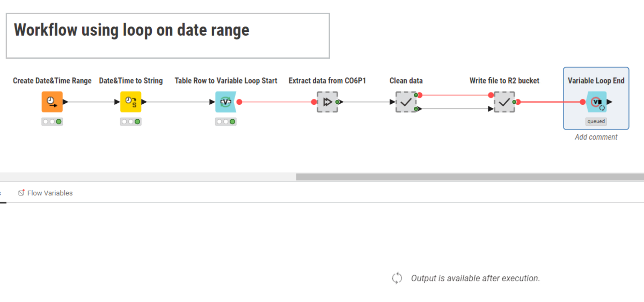
Task: Select the Create Date&Time Range node
Action: (x=52, y=102)
